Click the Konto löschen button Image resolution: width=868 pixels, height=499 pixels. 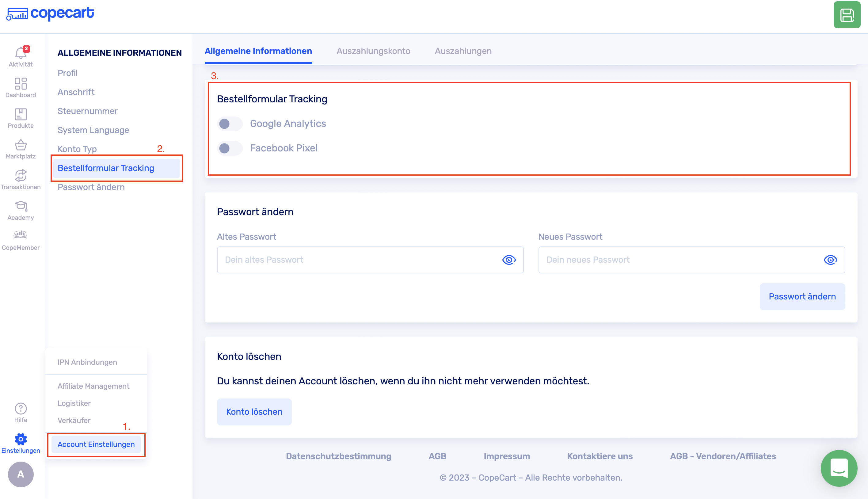[x=254, y=412]
